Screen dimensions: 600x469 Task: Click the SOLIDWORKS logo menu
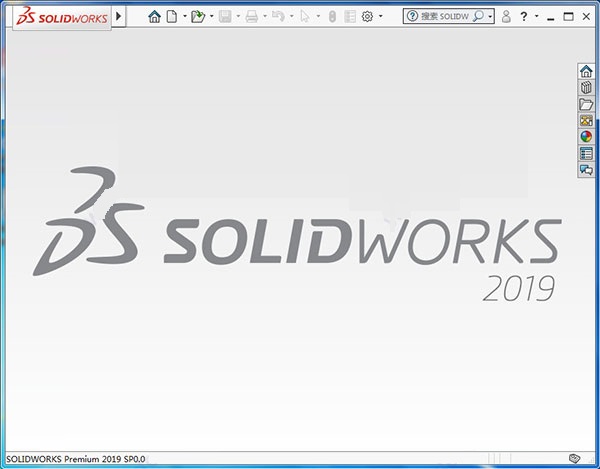point(62,17)
